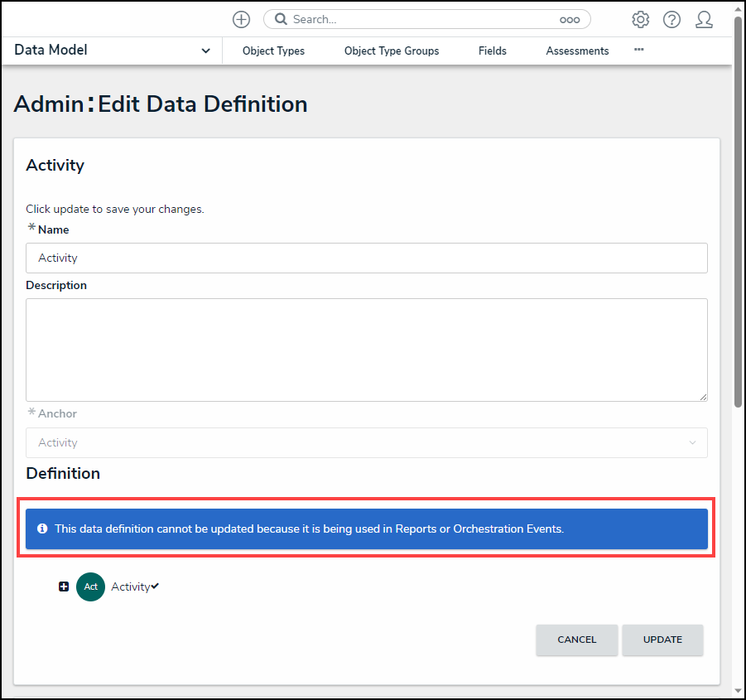The width and height of the screenshot is (746, 700).
Task: Click the search magnifier icon
Action: point(281,19)
